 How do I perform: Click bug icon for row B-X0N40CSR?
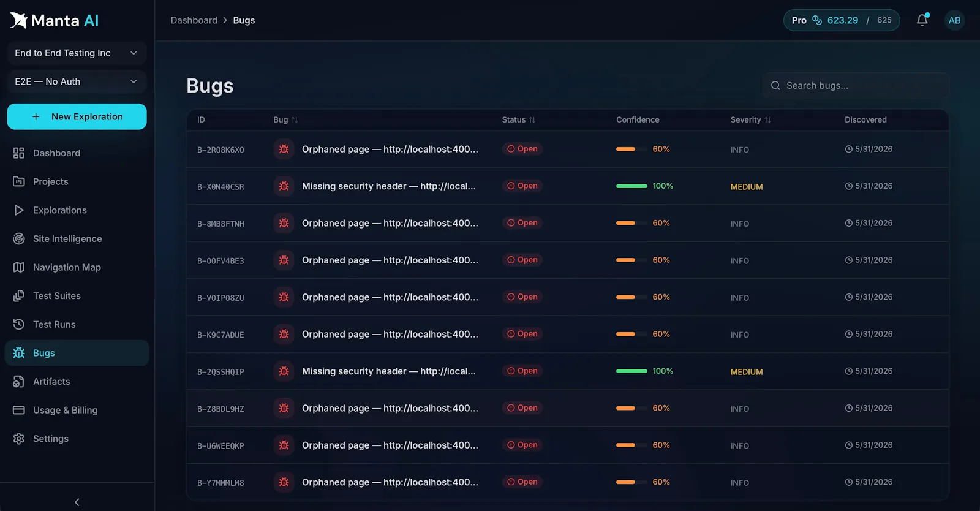[x=284, y=186]
